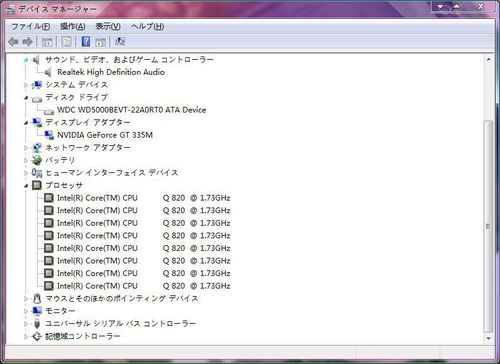Viewport: 500px width, 364px height.
Task: Click the scrollbar up arrow
Action: [488, 60]
